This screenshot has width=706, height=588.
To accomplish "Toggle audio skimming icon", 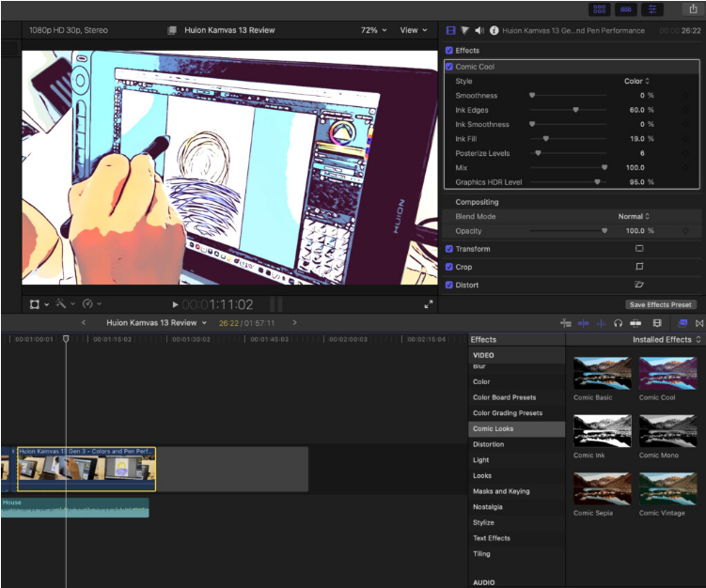I will click(x=601, y=323).
